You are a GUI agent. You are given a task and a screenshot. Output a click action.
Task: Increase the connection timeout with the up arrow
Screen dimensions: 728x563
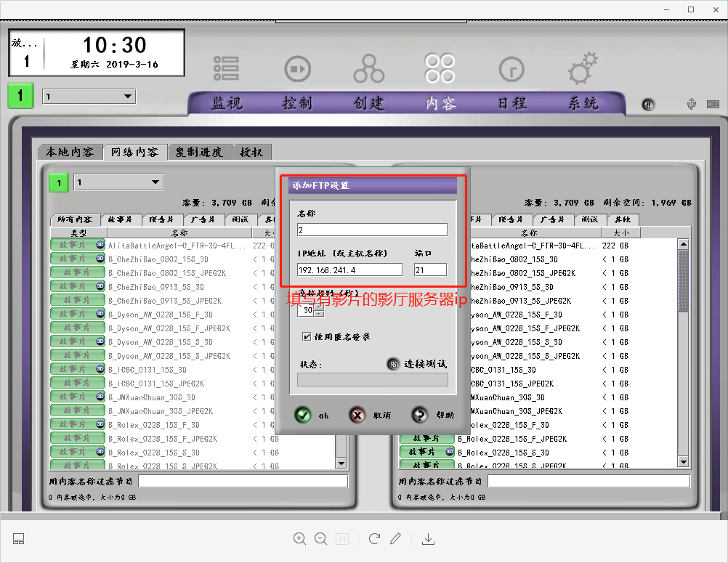(x=319, y=307)
